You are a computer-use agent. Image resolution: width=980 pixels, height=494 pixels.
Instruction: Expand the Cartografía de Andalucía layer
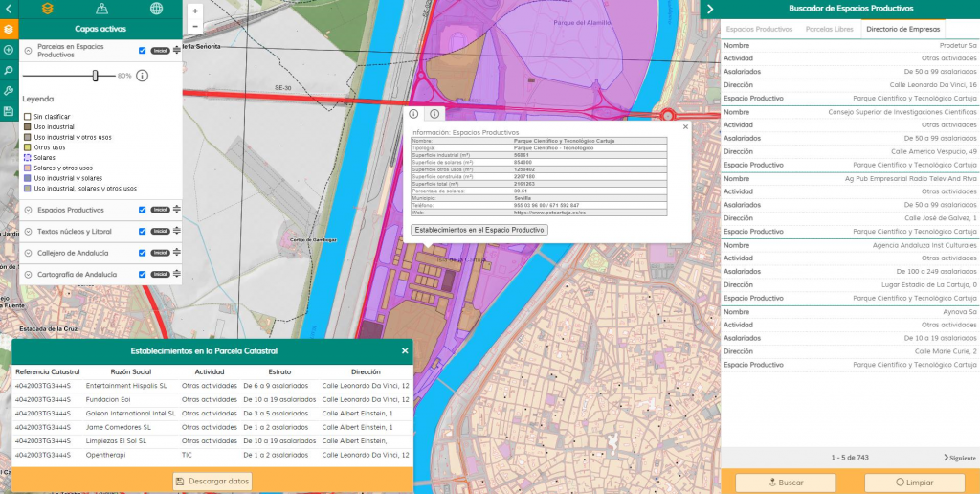tap(29, 275)
